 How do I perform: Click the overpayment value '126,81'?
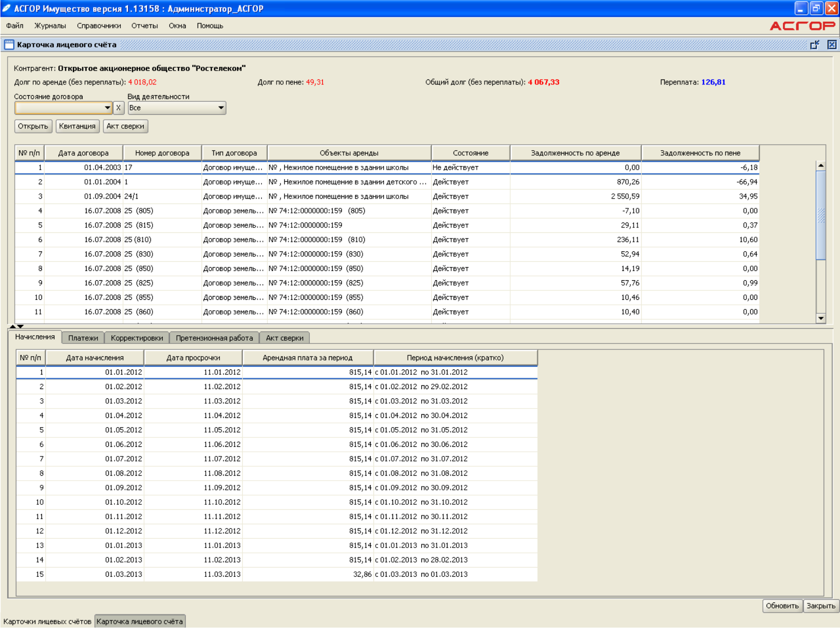713,82
